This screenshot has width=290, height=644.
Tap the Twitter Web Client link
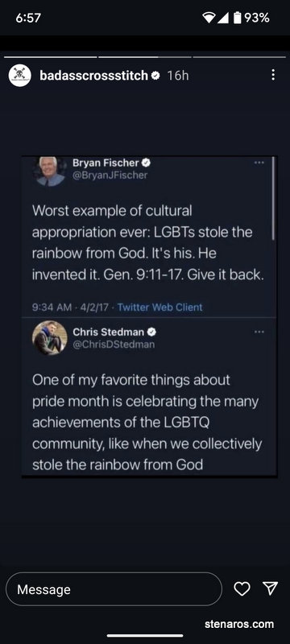click(159, 307)
